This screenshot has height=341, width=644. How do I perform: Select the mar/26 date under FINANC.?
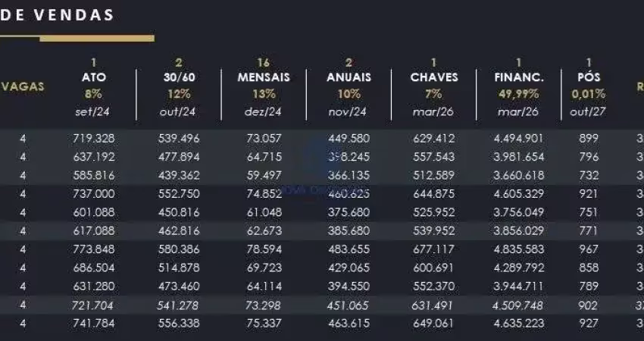[518, 111]
